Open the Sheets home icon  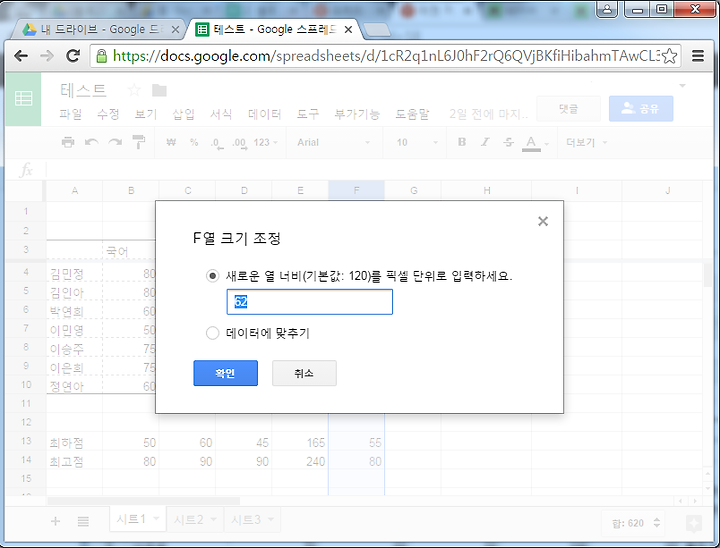tap(23, 99)
